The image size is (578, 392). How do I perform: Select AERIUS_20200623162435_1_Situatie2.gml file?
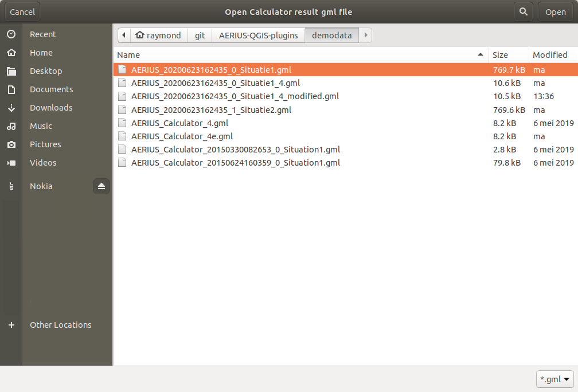(x=211, y=110)
